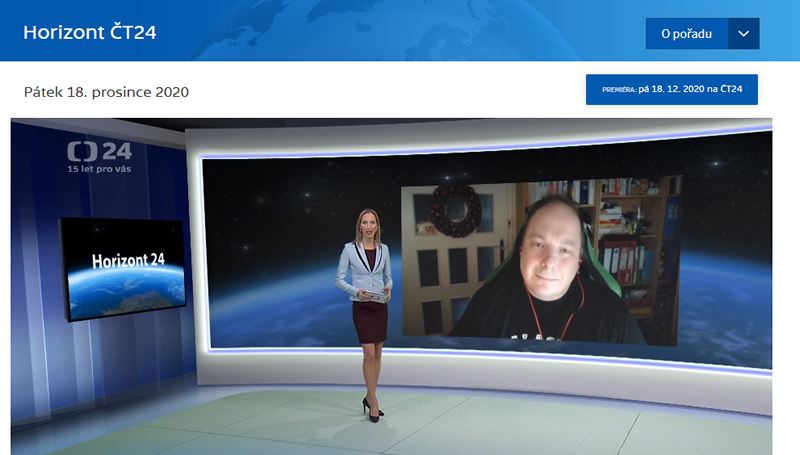Open the Horizont ČT24 title link

[x=90, y=33]
